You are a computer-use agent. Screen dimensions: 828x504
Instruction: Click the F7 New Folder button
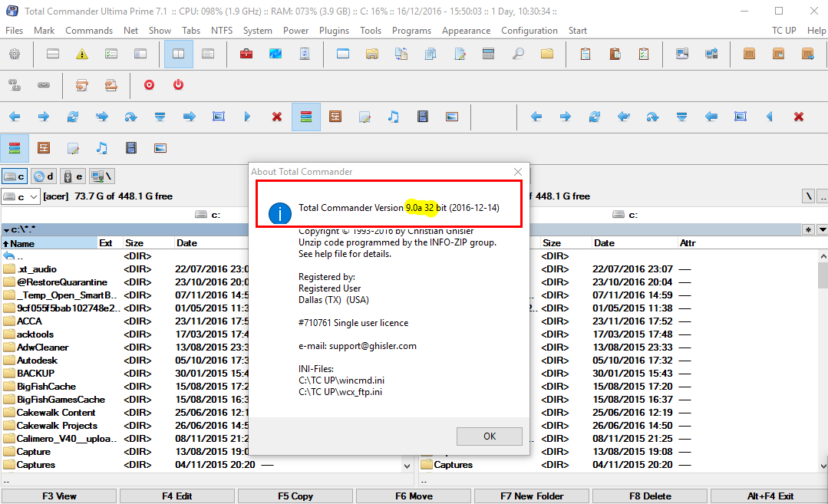point(532,496)
